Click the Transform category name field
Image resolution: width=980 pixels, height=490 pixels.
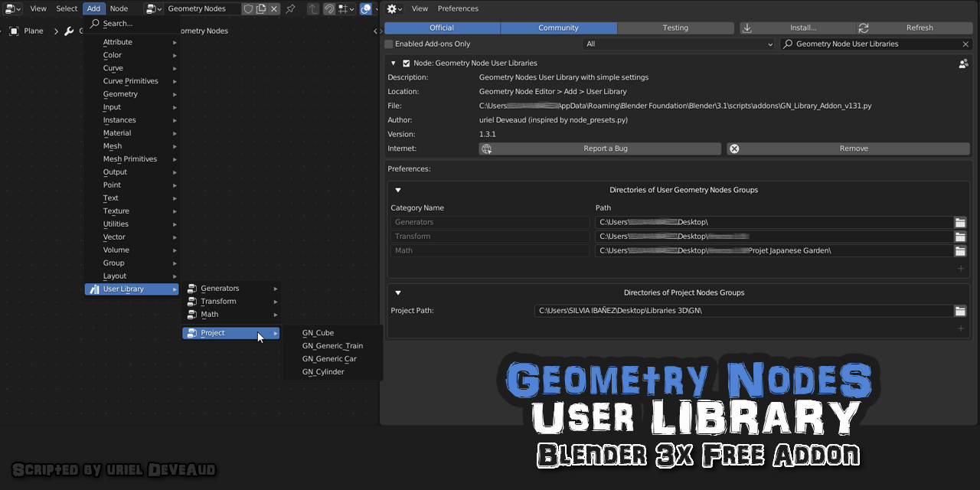[x=490, y=237]
